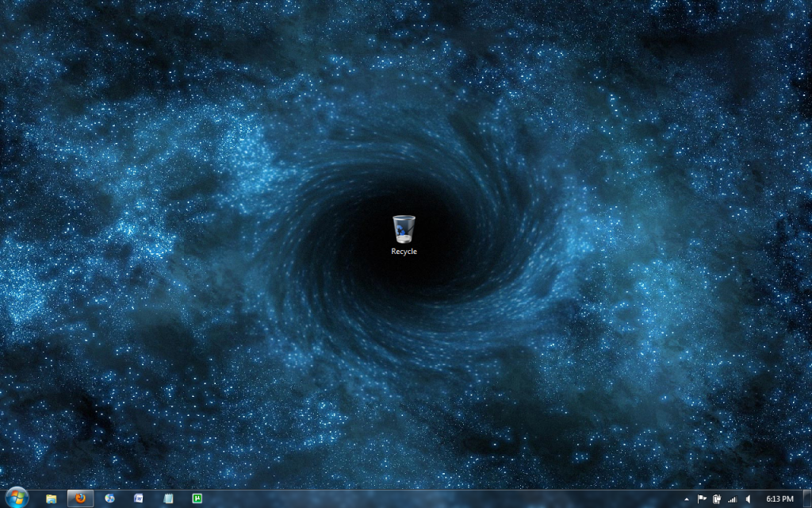Click the Show desktop button
The image size is (812, 508).
click(x=808, y=499)
